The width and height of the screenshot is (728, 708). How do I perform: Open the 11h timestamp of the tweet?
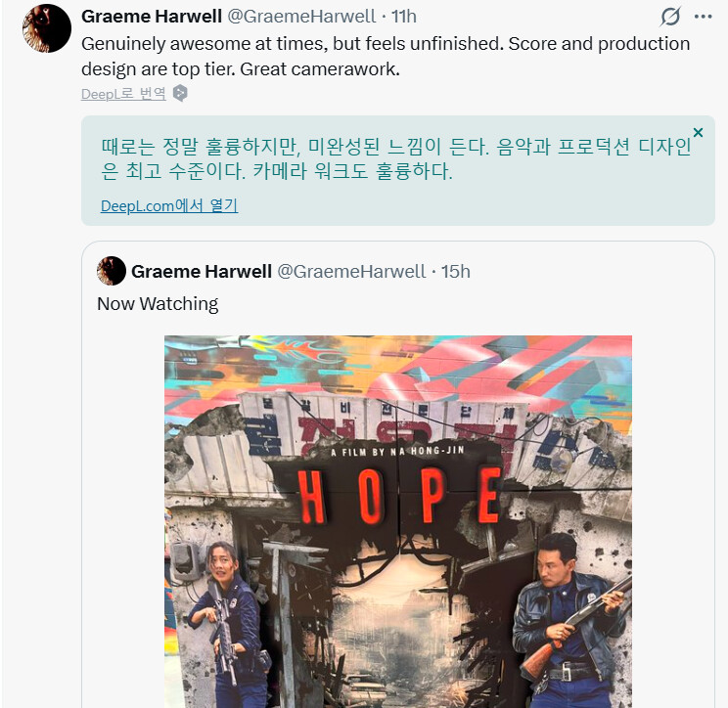tap(403, 17)
